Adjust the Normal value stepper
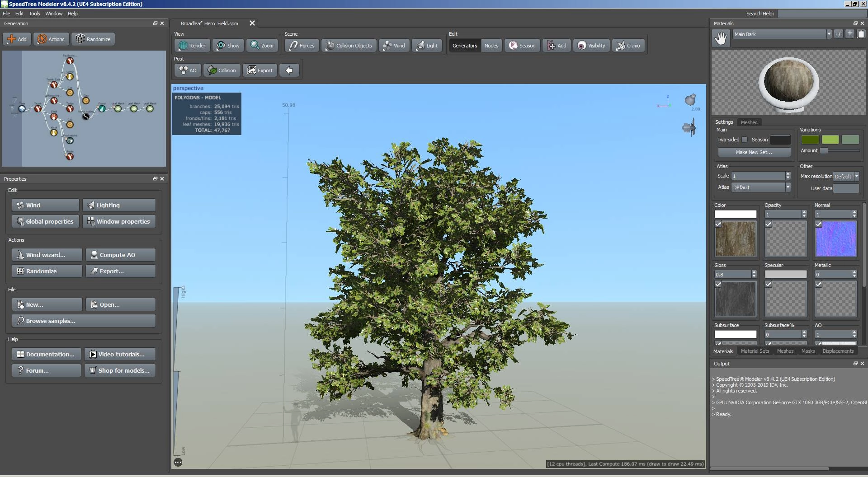Viewport: 868px width, 477px height. click(x=854, y=214)
